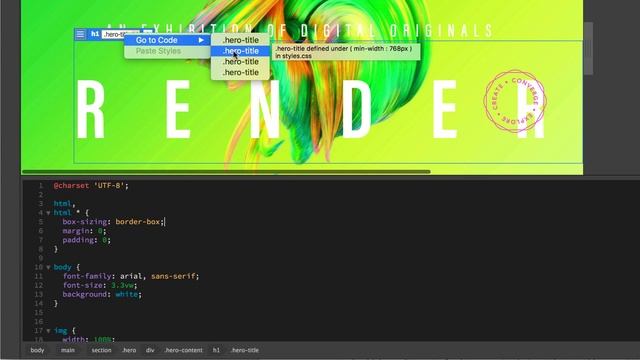Click line number 10 in the gutter
This screenshot has width=640, height=360.
click(x=38, y=267)
